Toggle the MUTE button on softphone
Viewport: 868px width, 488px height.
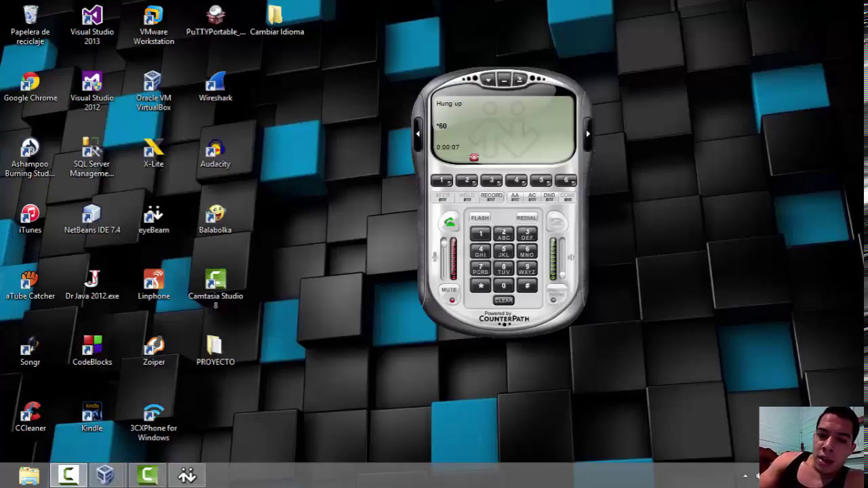[450, 294]
